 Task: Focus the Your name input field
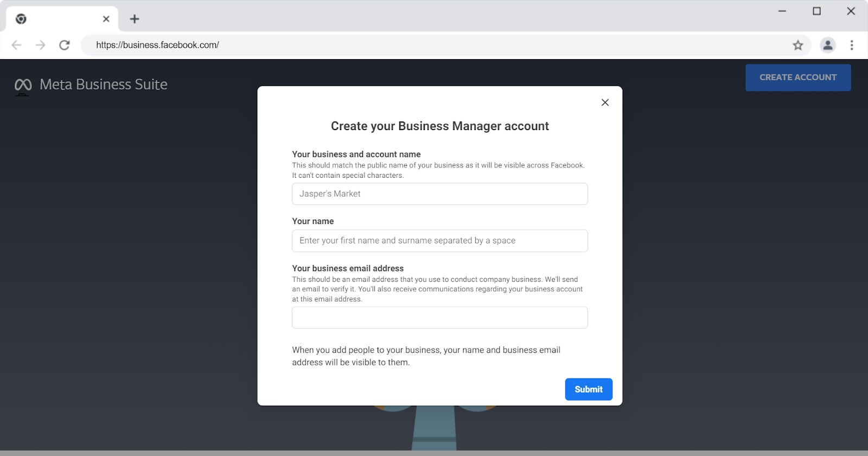click(x=440, y=241)
